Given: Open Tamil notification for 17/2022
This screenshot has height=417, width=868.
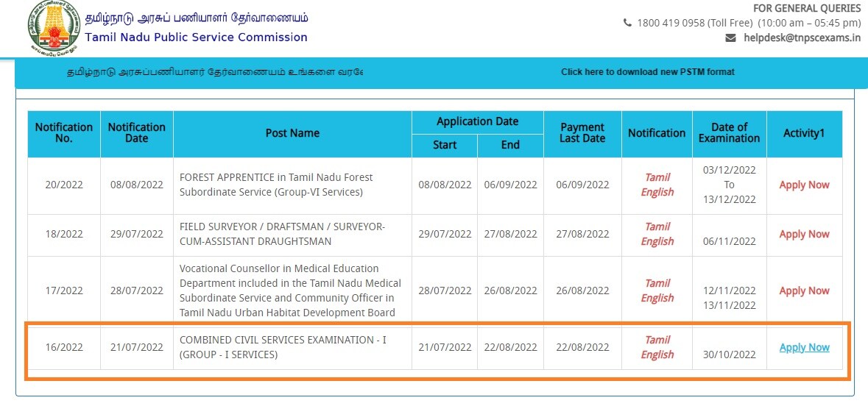Looking at the screenshot, I should (657, 283).
